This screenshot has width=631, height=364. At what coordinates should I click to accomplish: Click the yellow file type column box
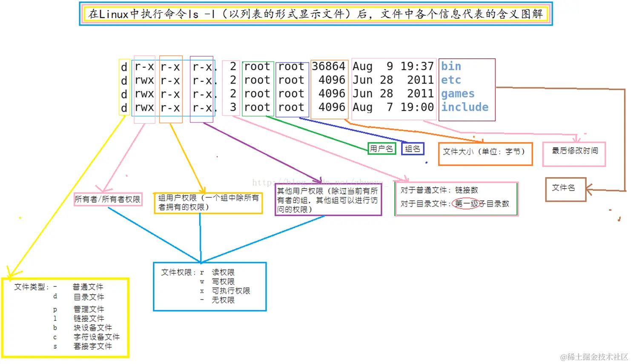[x=123, y=87]
